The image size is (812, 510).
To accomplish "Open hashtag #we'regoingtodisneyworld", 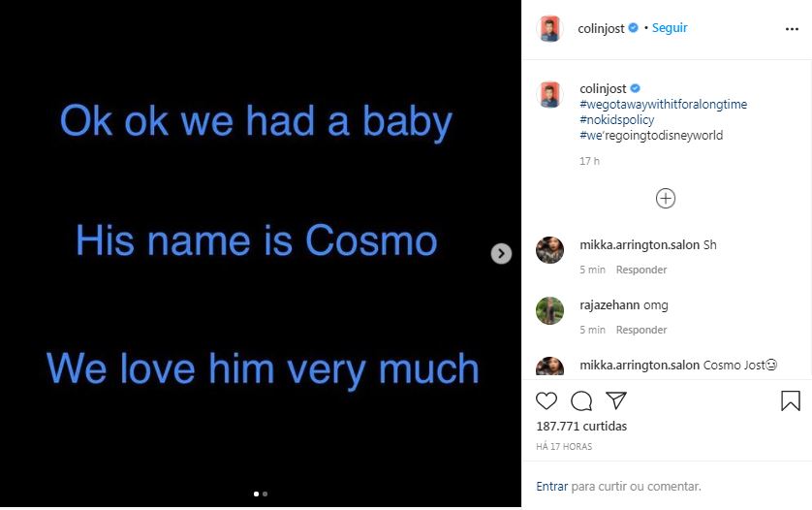I will point(651,136).
